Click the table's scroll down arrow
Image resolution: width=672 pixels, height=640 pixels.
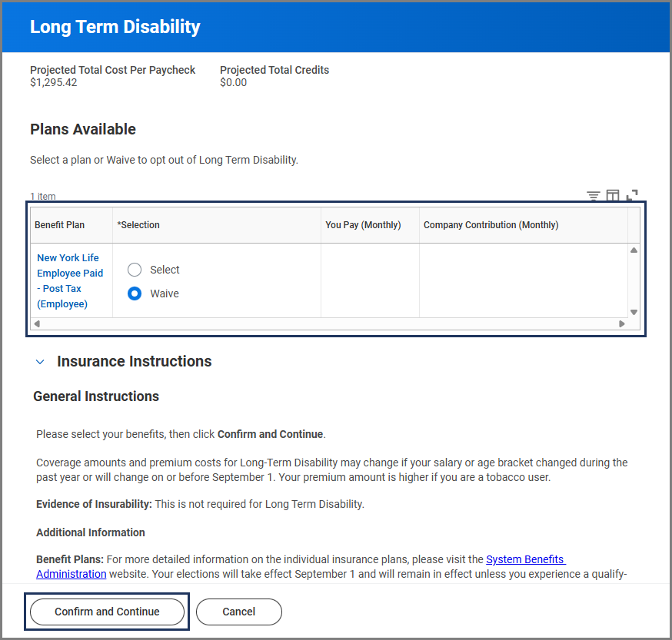(634, 312)
